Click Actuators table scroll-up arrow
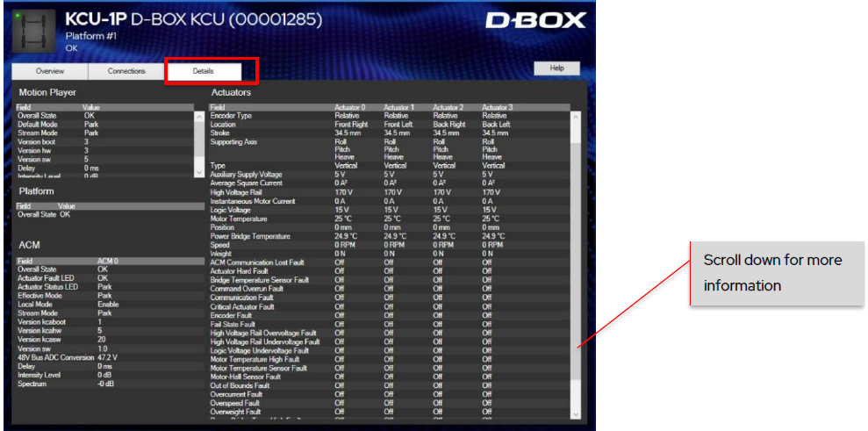The width and height of the screenshot is (868, 431). [576, 116]
